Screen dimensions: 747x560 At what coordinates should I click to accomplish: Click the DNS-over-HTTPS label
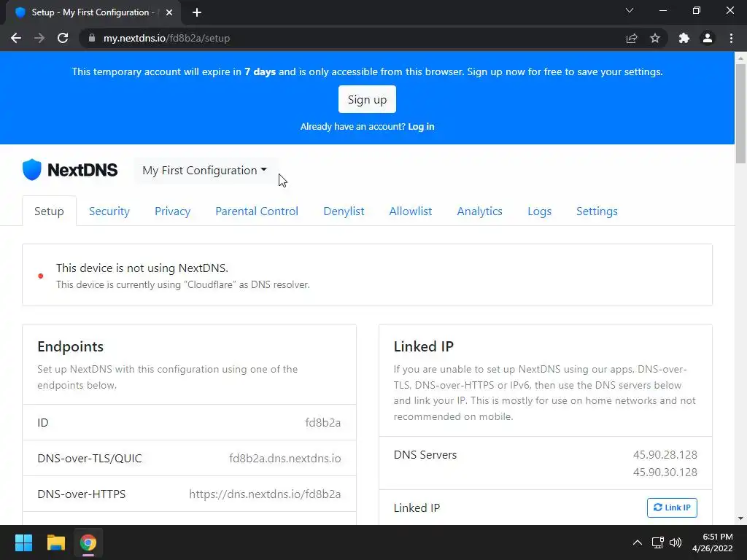82,494
